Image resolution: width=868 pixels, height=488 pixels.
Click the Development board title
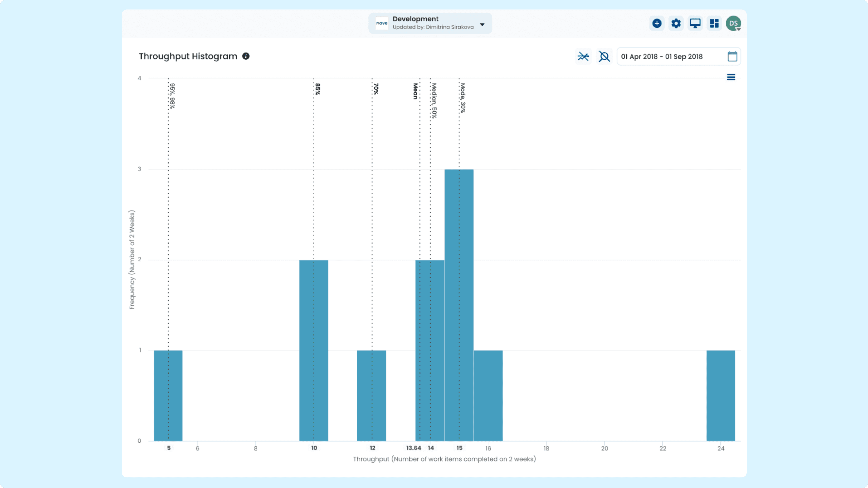pyautogui.click(x=416, y=19)
